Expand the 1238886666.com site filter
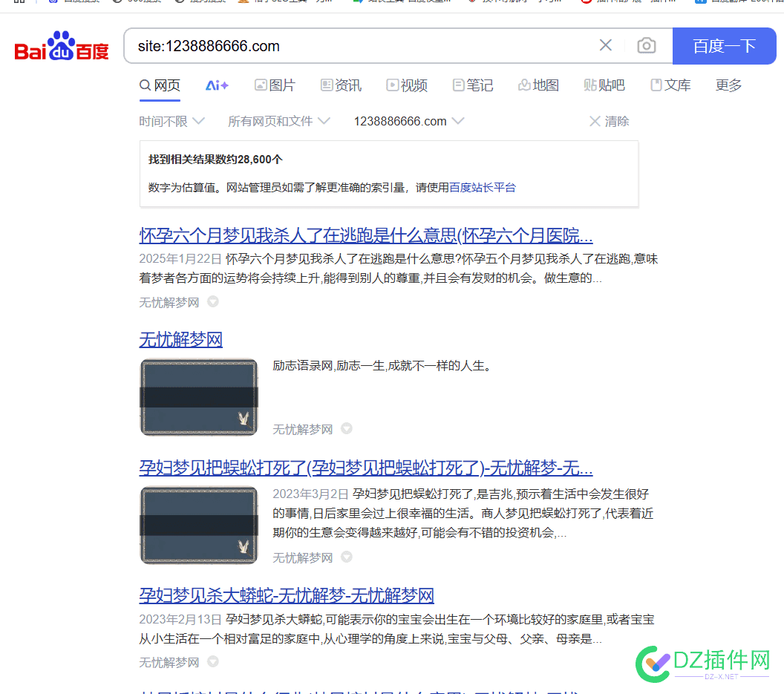 coord(409,122)
